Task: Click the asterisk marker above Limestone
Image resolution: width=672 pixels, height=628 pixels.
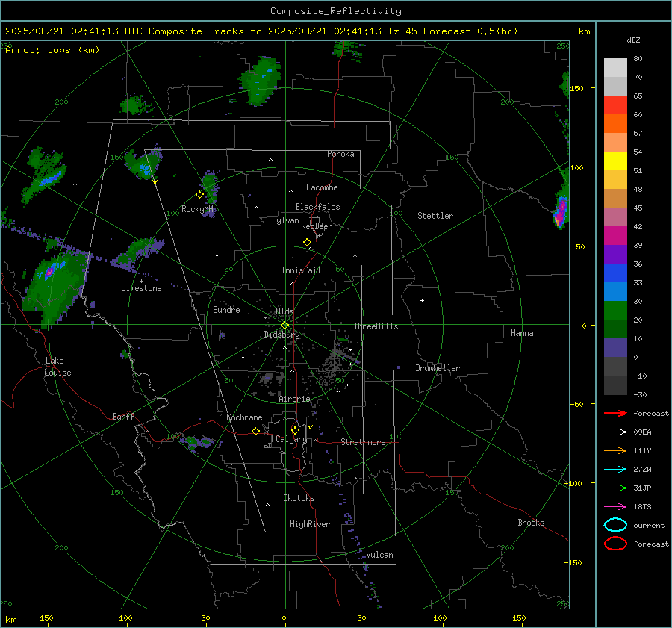Action: click(x=141, y=282)
